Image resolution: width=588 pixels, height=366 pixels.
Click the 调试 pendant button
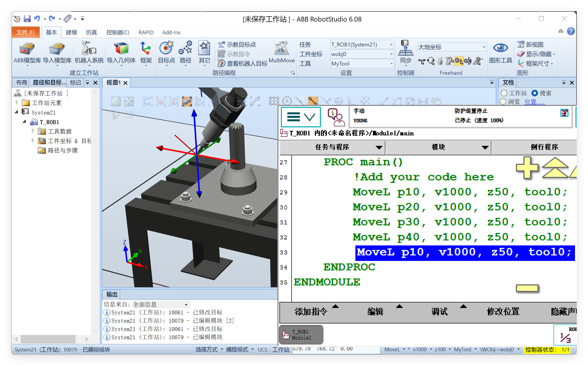coord(439,311)
